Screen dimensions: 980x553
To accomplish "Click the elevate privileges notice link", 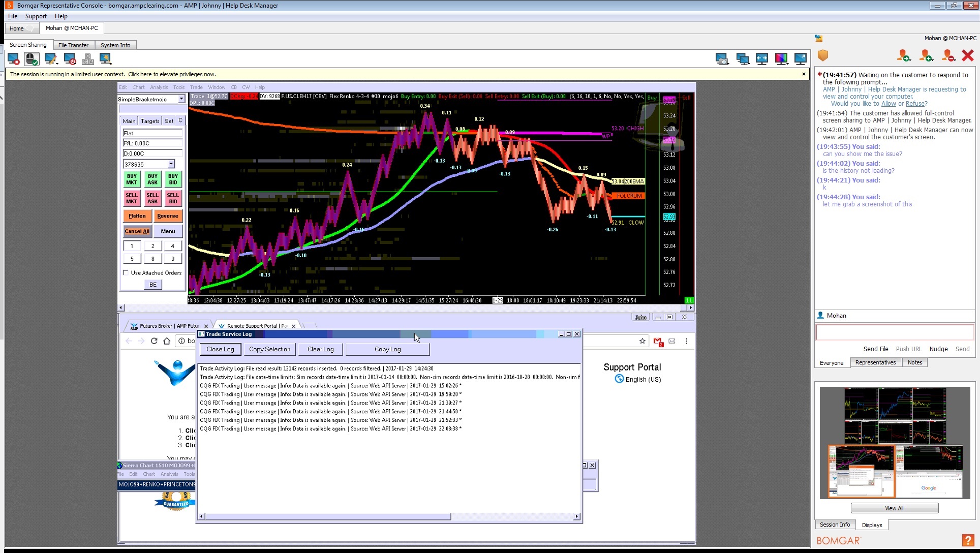I will pos(171,74).
